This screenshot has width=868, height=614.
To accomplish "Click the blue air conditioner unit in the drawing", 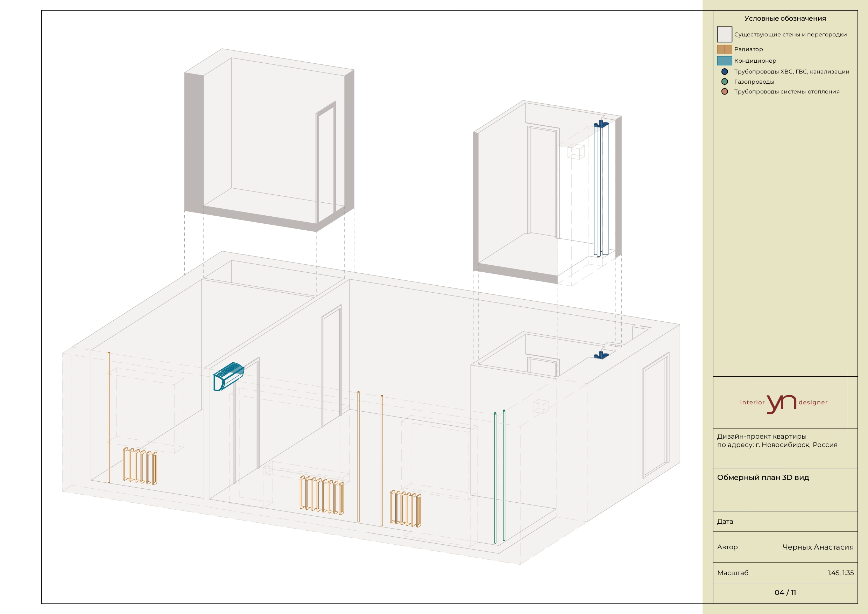I will point(228,376).
